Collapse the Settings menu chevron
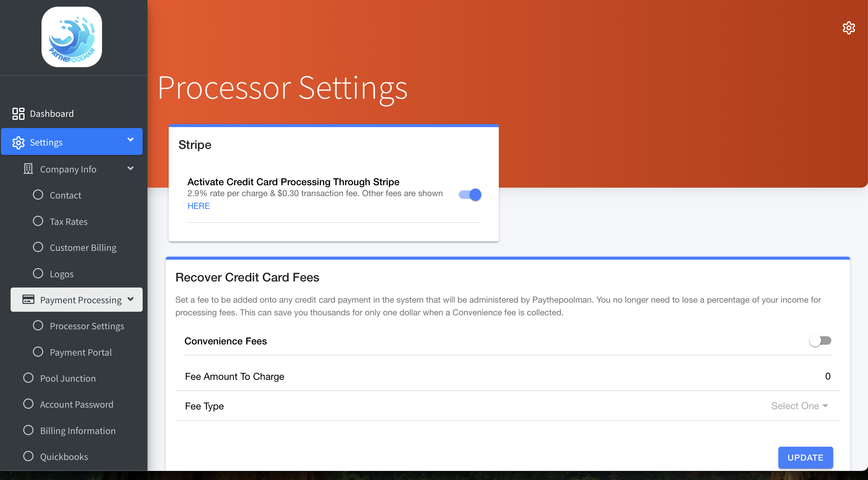The width and height of the screenshot is (868, 480). [131, 140]
